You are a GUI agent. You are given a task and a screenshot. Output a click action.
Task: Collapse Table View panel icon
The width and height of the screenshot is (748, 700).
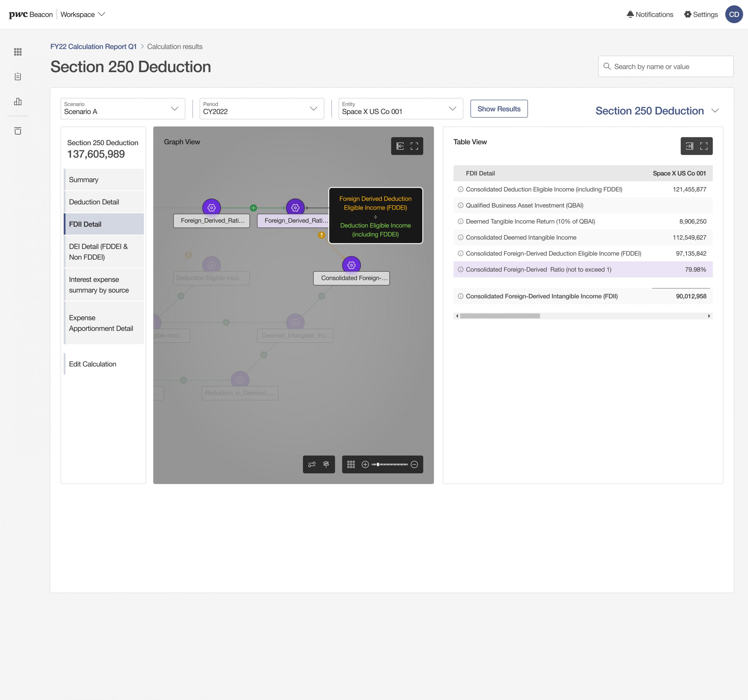point(689,146)
